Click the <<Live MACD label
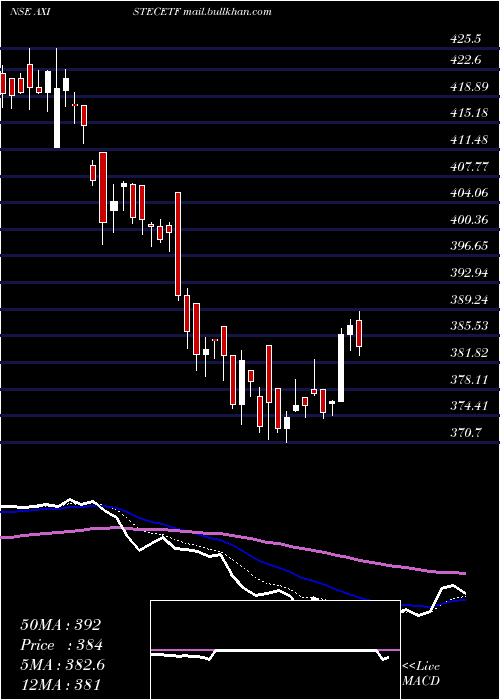The image size is (500, 700). (421, 674)
